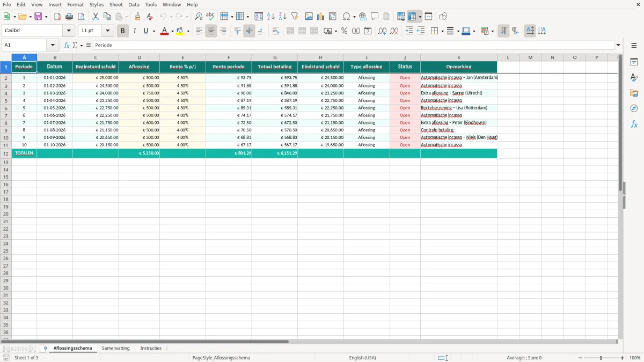The image size is (644, 362).
Task: Open the Data menu
Action: pos(134,4)
